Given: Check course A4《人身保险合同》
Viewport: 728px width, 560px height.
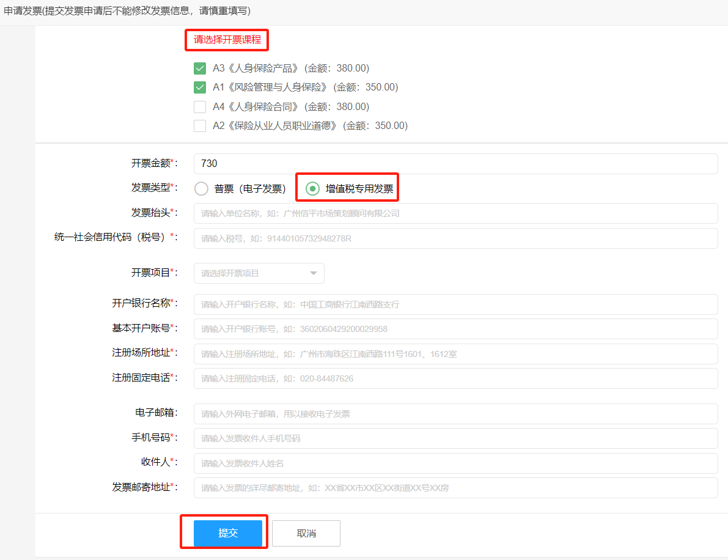Looking at the screenshot, I should click(x=200, y=106).
